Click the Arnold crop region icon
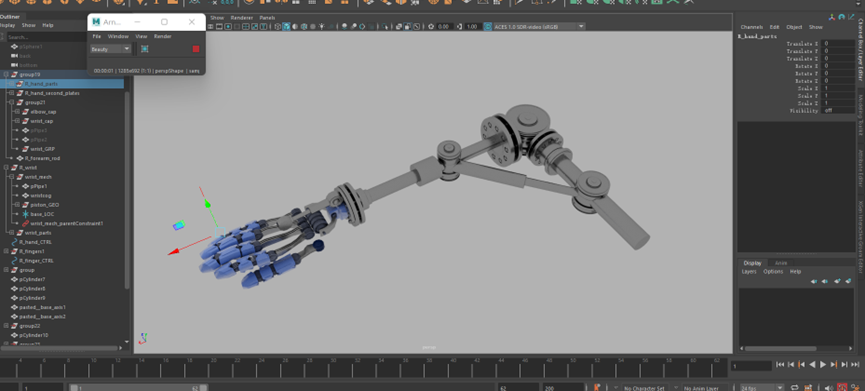865x391 pixels. (145, 49)
